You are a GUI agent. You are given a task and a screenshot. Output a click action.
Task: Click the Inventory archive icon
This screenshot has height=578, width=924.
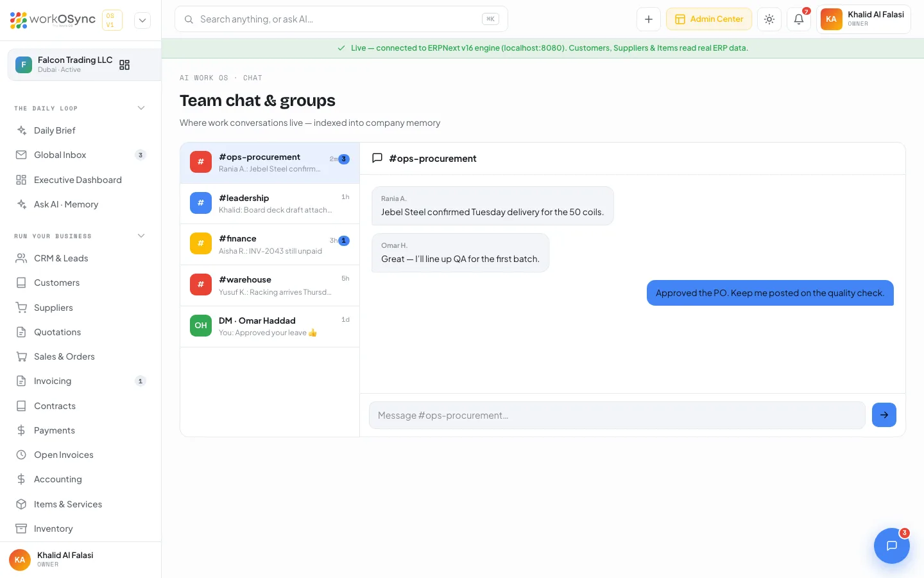21,529
